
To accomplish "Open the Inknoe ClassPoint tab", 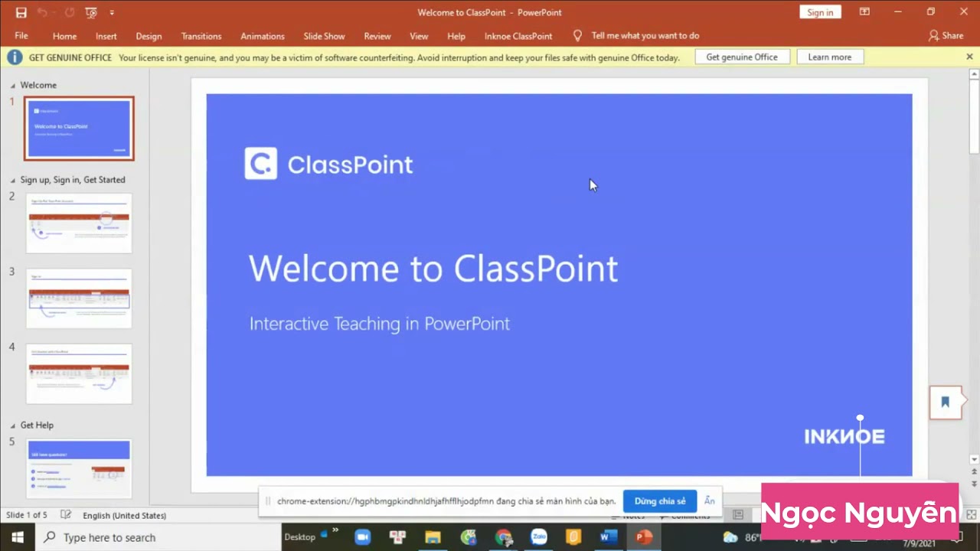I will 518,36.
